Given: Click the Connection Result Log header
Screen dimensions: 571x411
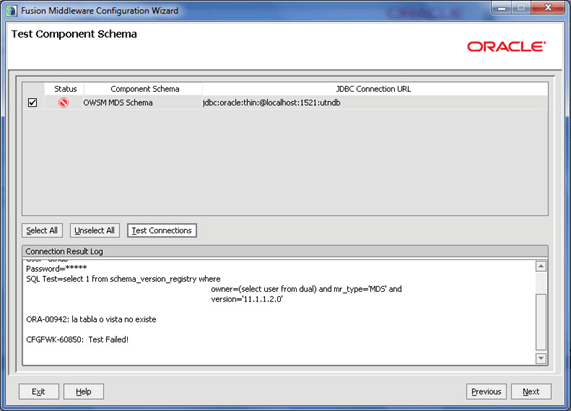Looking at the screenshot, I should [x=285, y=252].
